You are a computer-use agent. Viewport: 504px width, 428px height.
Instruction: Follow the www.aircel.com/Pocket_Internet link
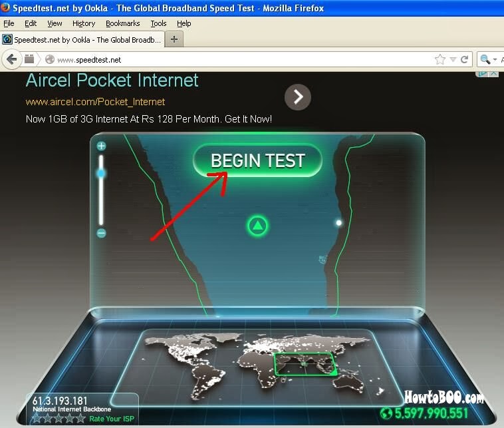[x=95, y=102]
